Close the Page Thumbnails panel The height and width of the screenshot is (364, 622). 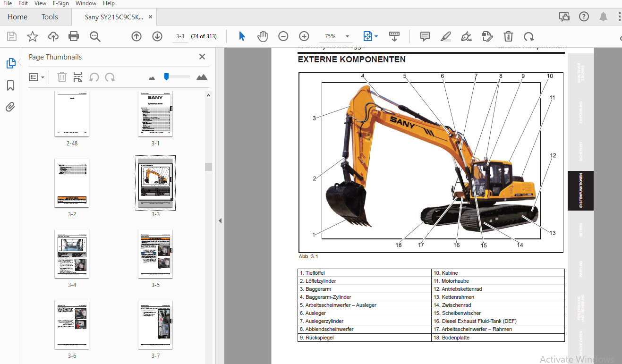(x=202, y=57)
